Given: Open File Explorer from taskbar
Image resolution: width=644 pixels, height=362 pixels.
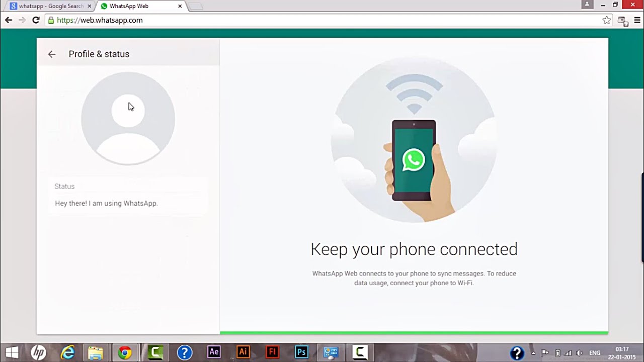Looking at the screenshot, I should [96, 352].
